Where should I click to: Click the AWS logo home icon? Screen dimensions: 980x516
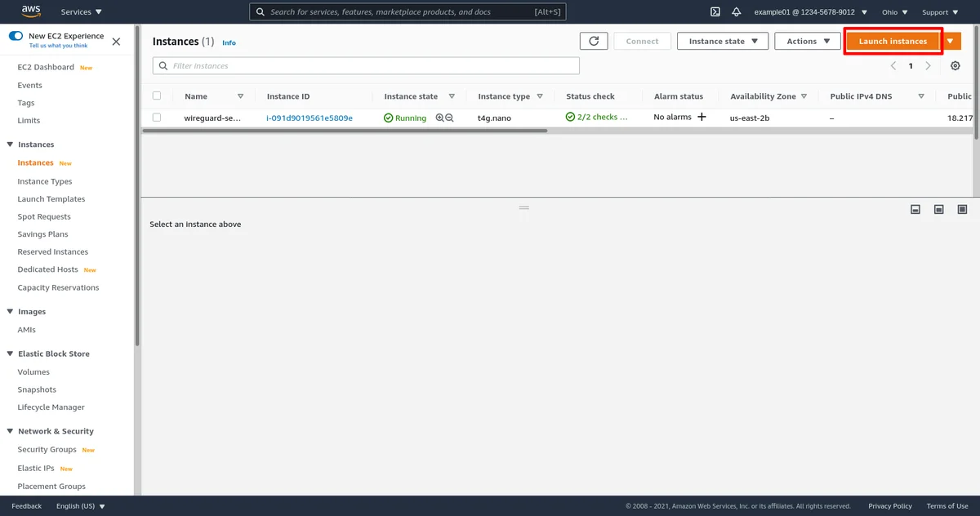tap(31, 11)
